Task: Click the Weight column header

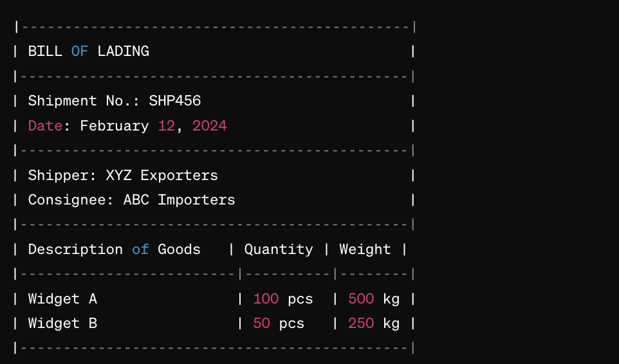Action: [365, 250]
